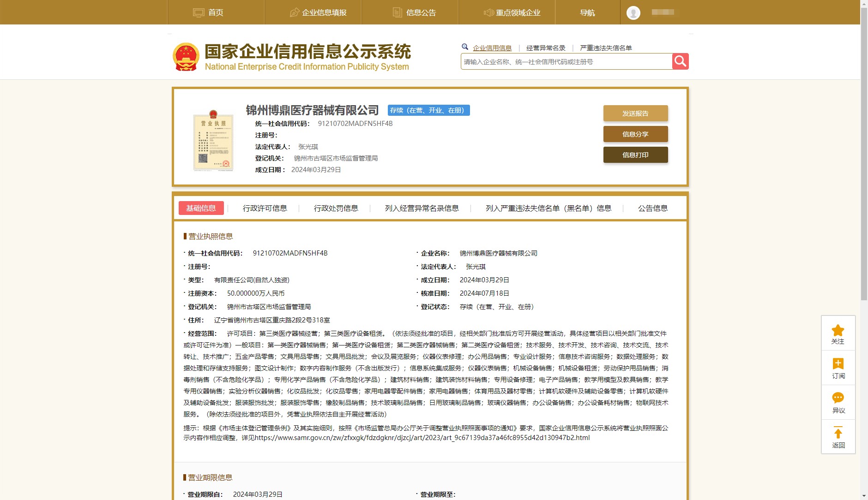Click the 信息分享 button

636,134
